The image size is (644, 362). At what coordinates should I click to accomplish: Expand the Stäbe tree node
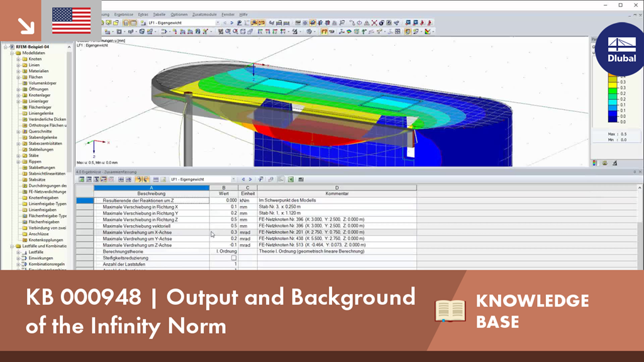[18, 156]
